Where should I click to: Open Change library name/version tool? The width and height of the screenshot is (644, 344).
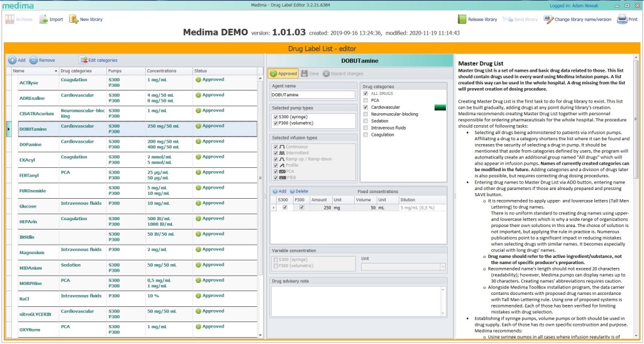click(548, 19)
